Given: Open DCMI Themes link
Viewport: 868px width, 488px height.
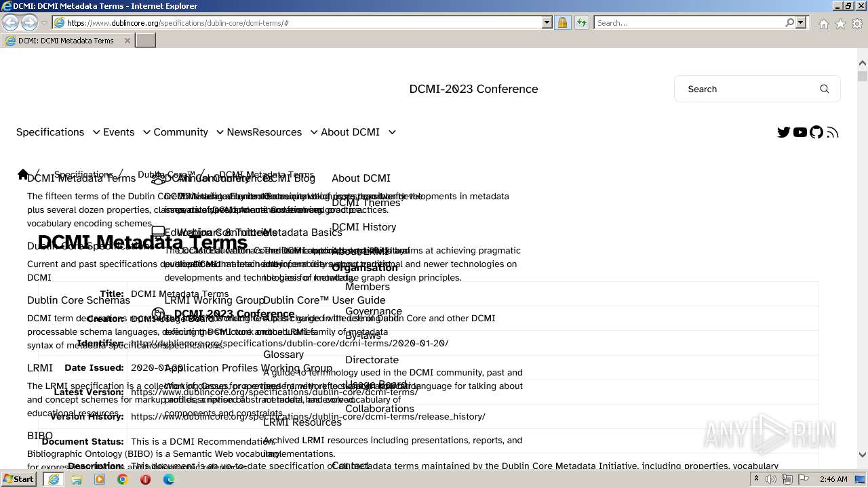Looking at the screenshot, I should 366,203.
